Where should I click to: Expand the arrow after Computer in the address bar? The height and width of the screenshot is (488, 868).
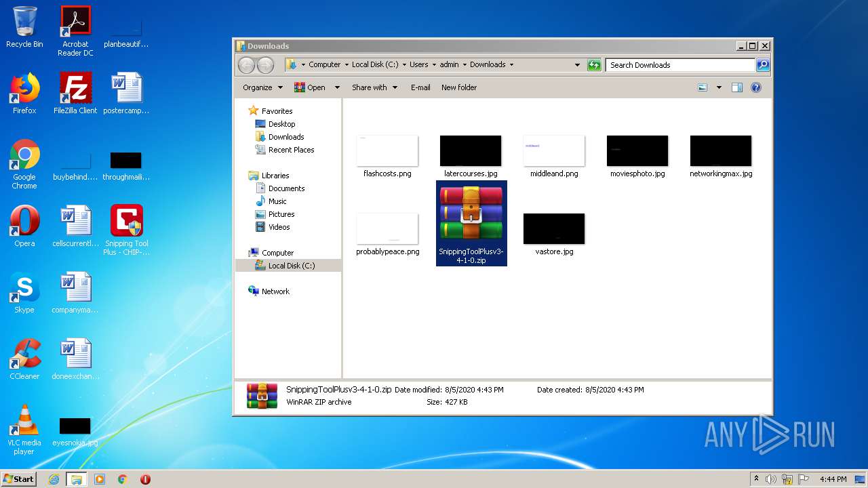point(347,65)
